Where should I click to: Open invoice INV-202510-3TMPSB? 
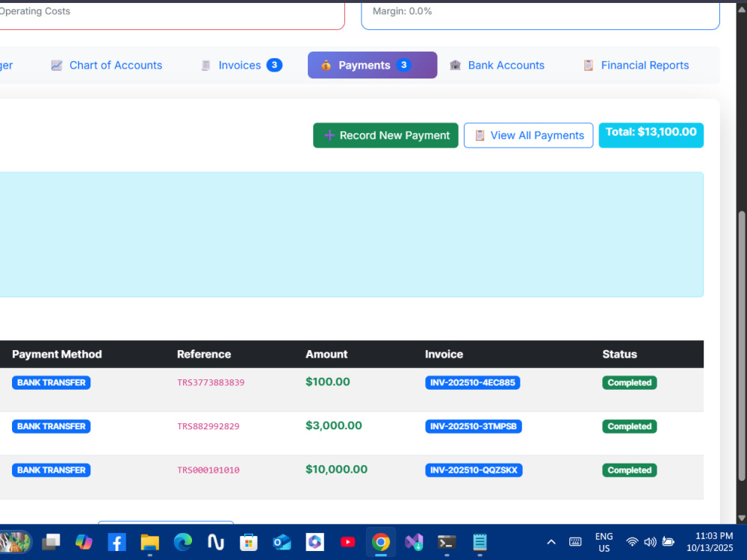tap(474, 426)
